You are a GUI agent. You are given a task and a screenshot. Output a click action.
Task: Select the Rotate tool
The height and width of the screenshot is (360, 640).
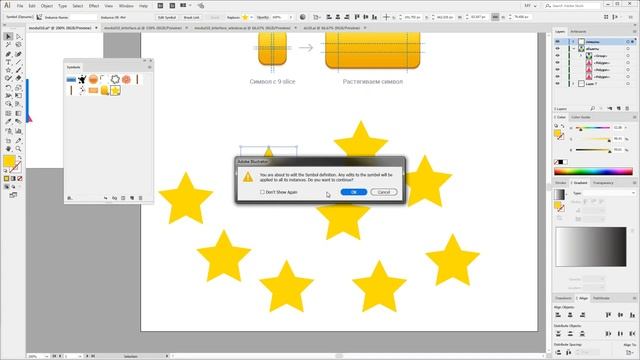point(8,87)
